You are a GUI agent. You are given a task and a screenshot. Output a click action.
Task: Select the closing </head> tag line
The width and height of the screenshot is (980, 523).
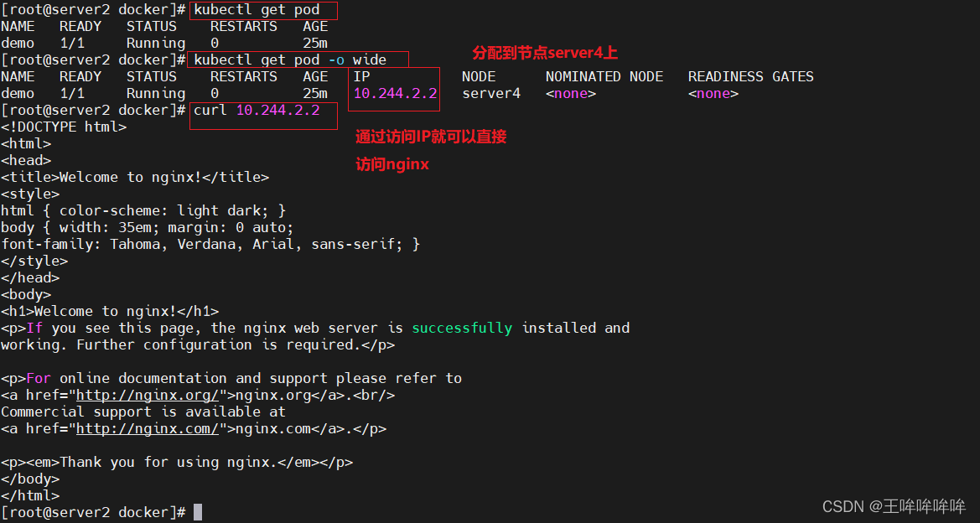tap(31, 278)
